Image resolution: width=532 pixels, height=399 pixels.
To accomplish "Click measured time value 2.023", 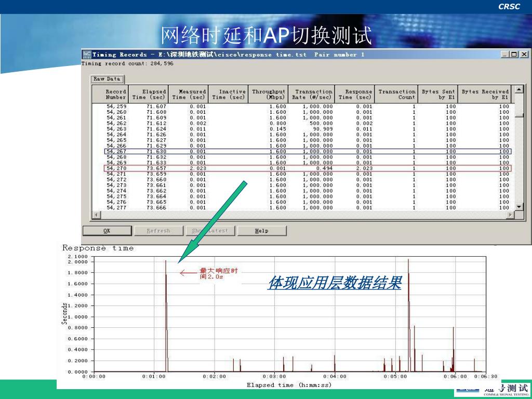I will click(x=198, y=168).
